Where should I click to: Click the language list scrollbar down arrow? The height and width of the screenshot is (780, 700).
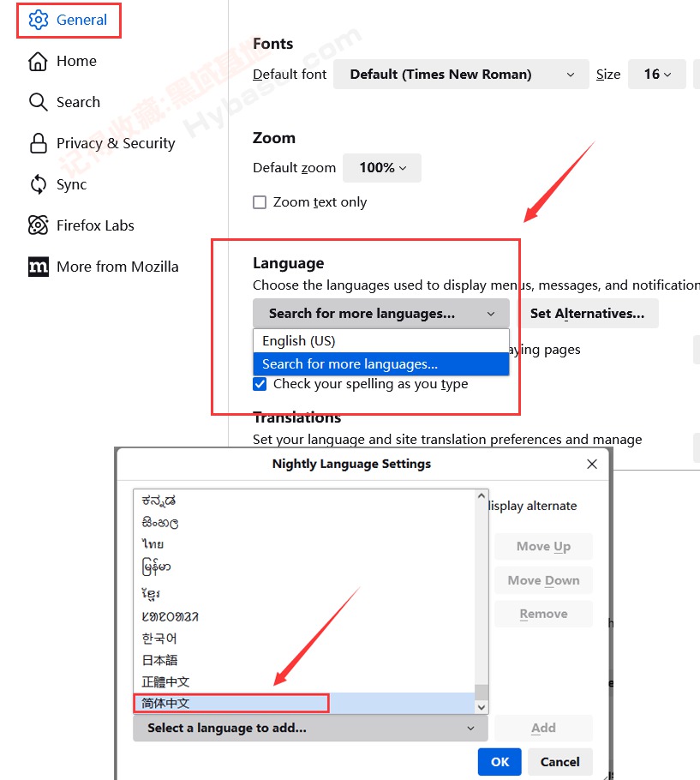tap(482, 707)
